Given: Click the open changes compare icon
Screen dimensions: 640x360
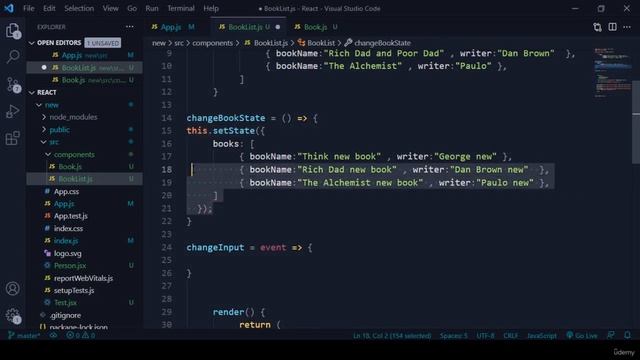Looking at the screenshot, I should (597, 27).
